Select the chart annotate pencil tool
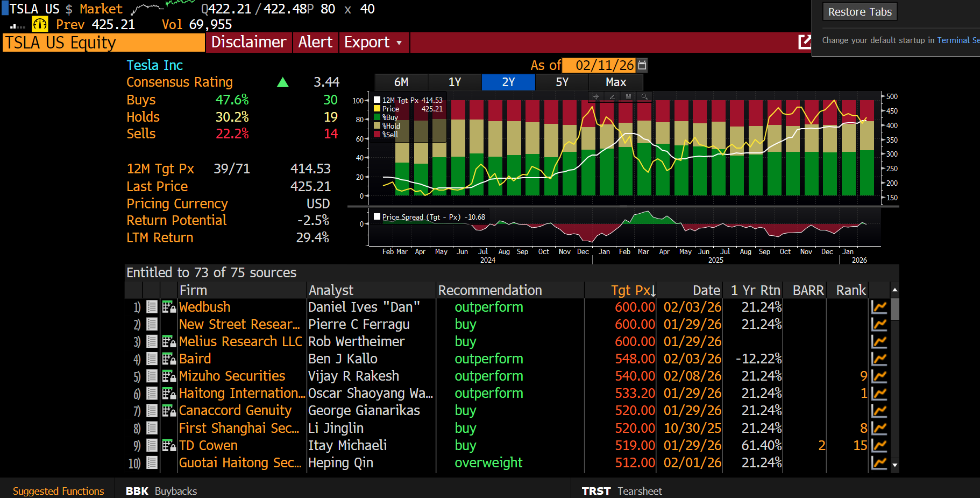 tap(612, 96)
